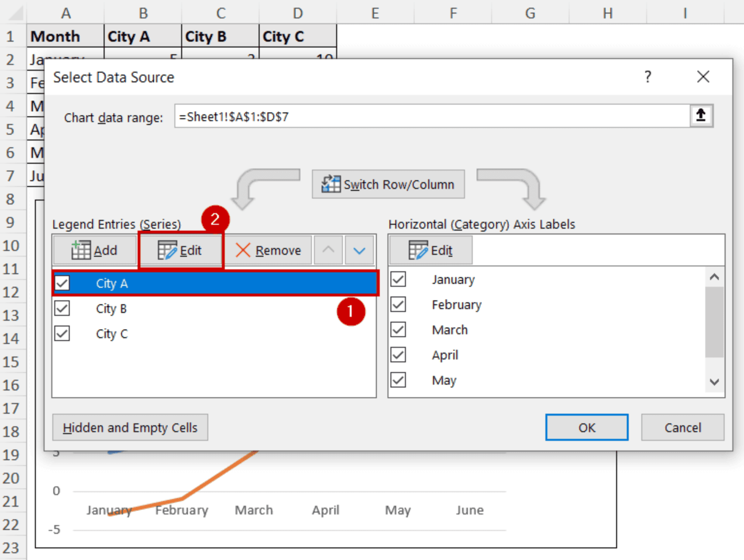Click the axis labels up scroll arrow
This screenshot has width=744, height=560.
pos(713,276)
